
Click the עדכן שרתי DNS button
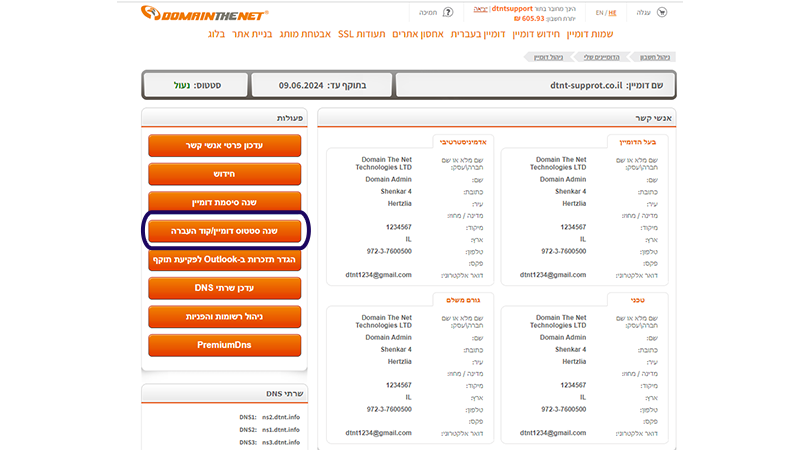click(224, 288)
